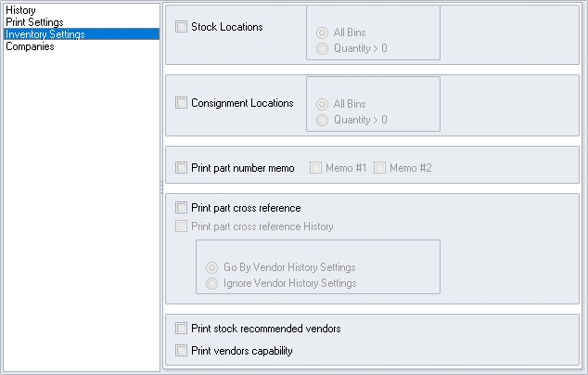
Task: Click the splitter handle between the panels
Action: coord(162,187)
